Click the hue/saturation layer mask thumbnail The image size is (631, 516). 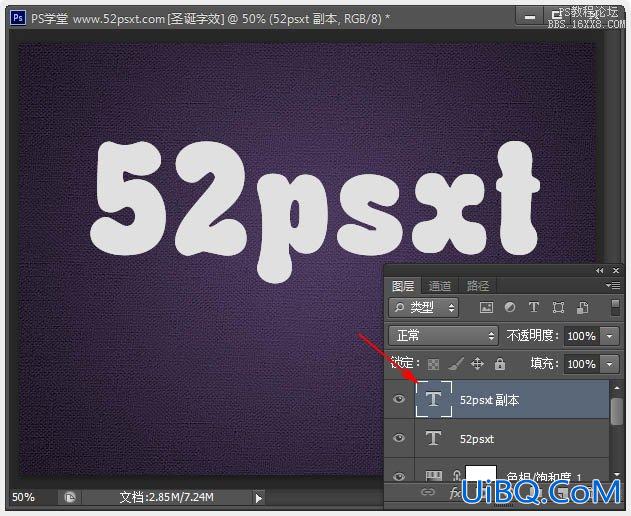480,474
